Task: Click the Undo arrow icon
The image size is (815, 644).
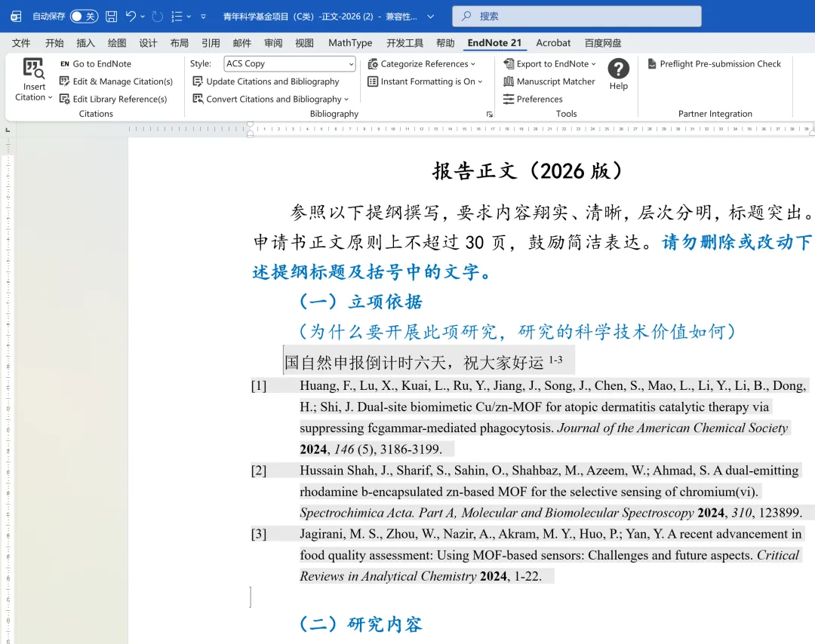Action: [131, 17]
